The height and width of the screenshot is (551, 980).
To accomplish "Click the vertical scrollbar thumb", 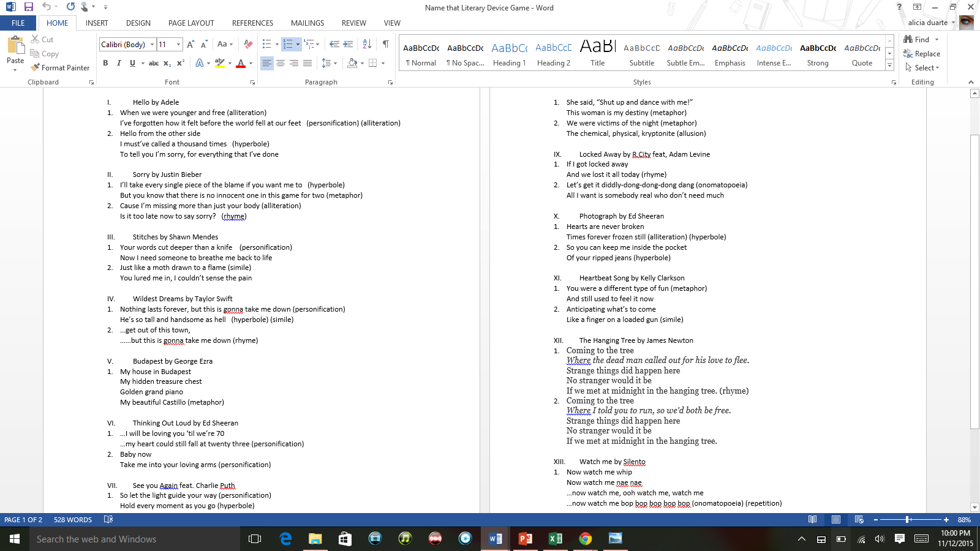I will (975, 280).
